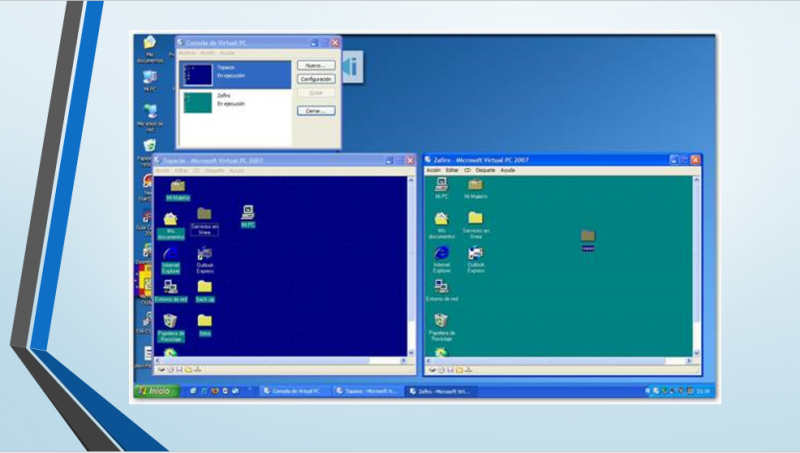The image size is (800, 453).
Task: Click floppy status icon in Zafiro status bar
Action: 450,369
